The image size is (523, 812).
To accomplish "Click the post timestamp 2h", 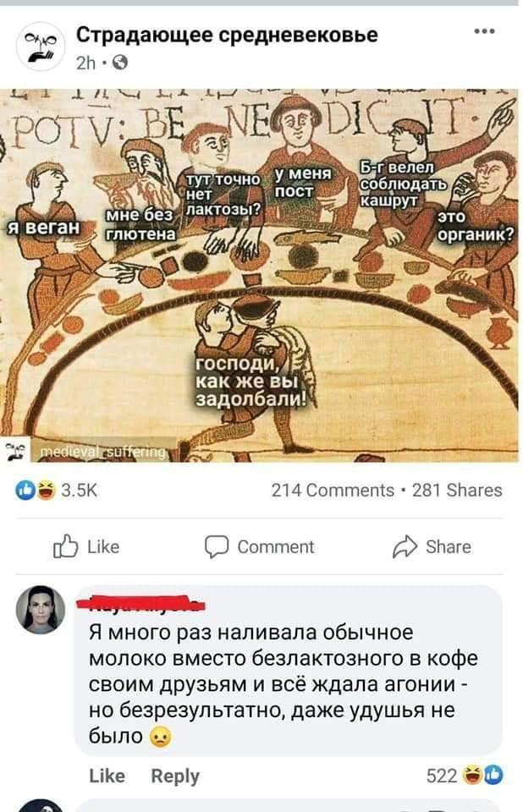I will coord(86,63).
